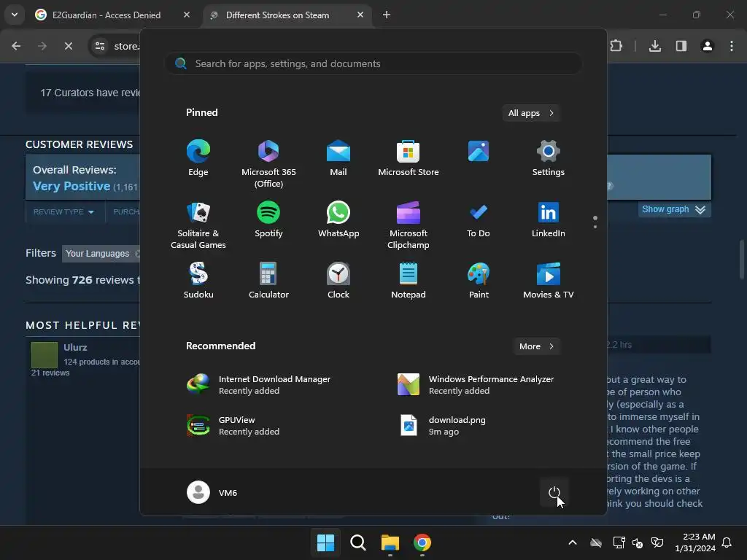Open the Clock app
The width and height of the screenshot is (747, 560).
(x=338, y=281)
